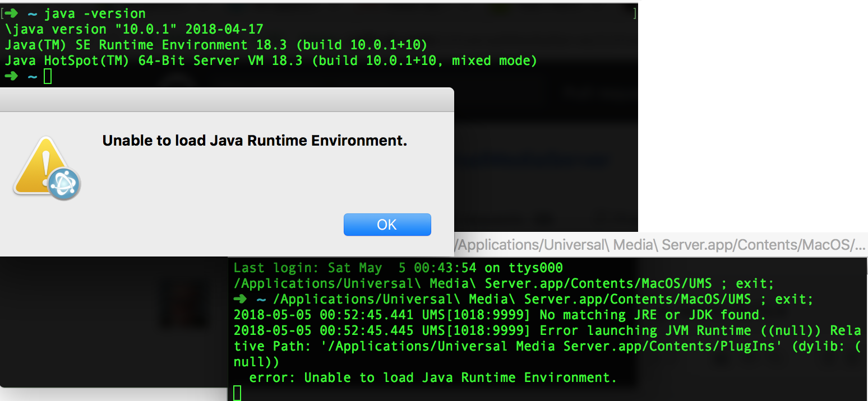
Task: Select the 'Error launching JVM Runtime' log line
Action: click(x=547, y=330)
